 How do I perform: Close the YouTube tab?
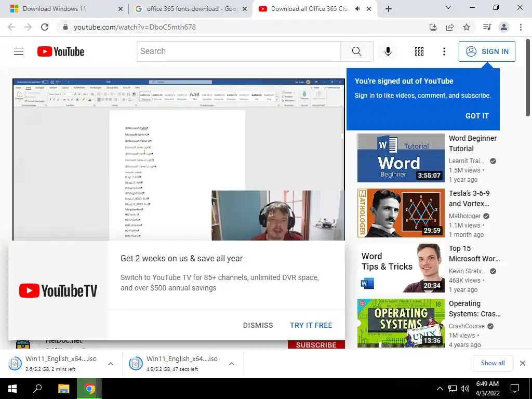pyautogui.click(x=369, y=9)
